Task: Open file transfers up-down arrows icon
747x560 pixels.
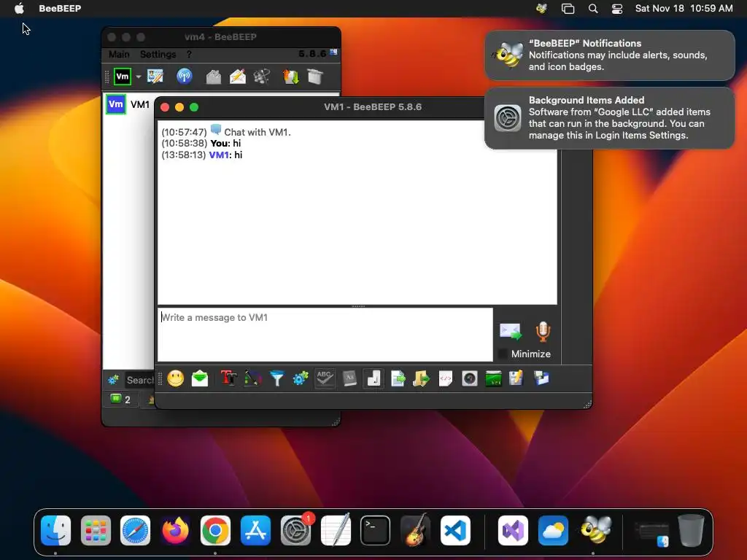Action: [290, 77]
